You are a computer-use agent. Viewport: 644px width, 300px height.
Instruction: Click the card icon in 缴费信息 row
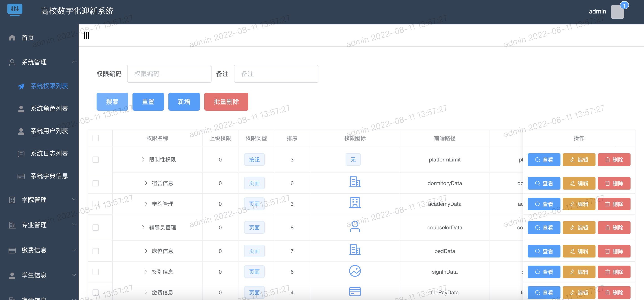click(x=355, y=291)
